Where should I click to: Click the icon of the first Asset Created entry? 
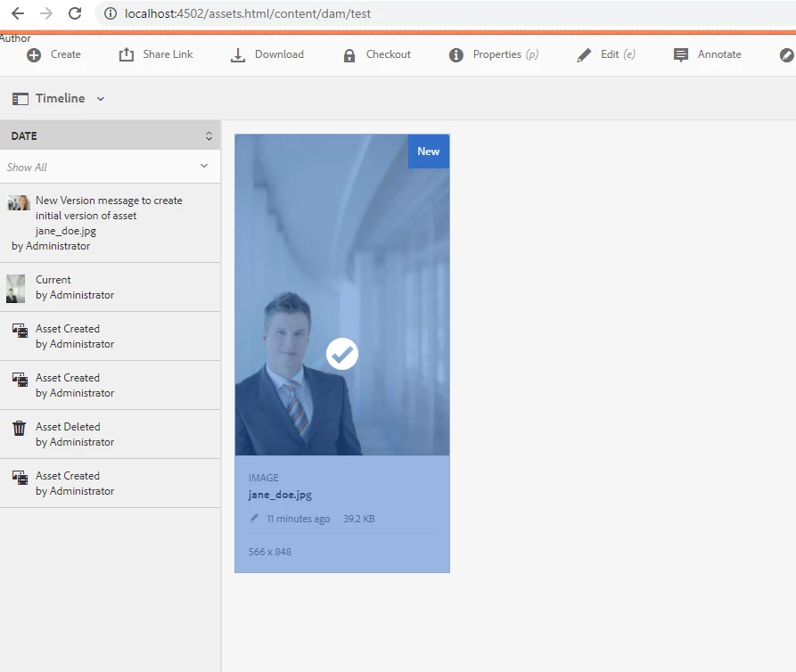[21, 331]
